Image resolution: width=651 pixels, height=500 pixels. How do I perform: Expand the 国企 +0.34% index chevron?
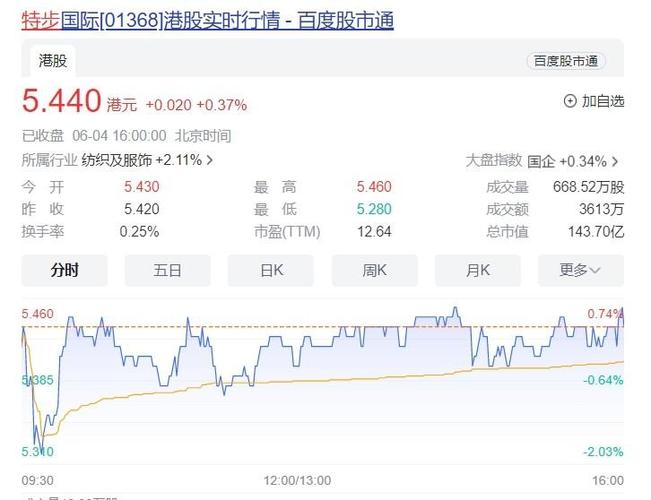coord(615,161)
